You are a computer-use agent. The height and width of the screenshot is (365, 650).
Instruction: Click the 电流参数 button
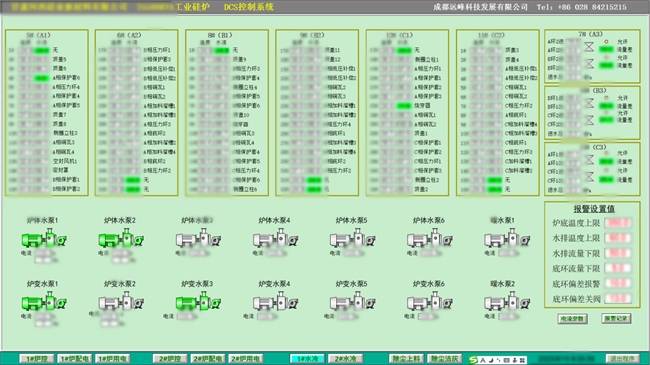coord(572,319)
